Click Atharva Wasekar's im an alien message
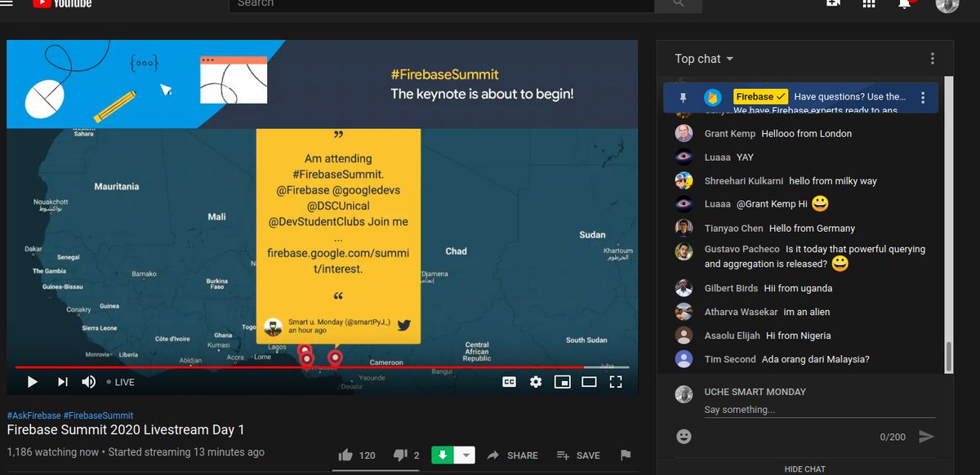Image resolution: width=980 pixels, height=475 pixels. point(807,312)
